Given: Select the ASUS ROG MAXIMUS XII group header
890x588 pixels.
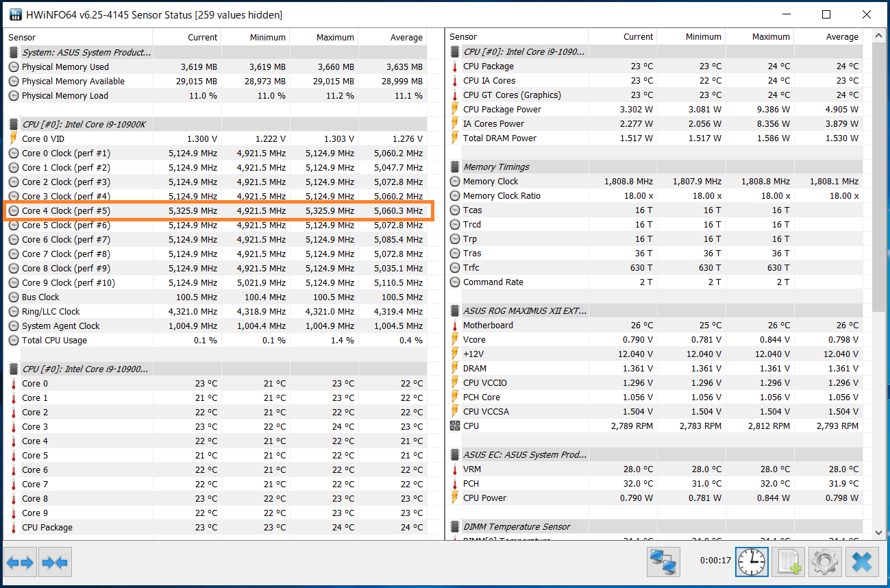Looking at the screenshot, I should click(x=656, y=310).
